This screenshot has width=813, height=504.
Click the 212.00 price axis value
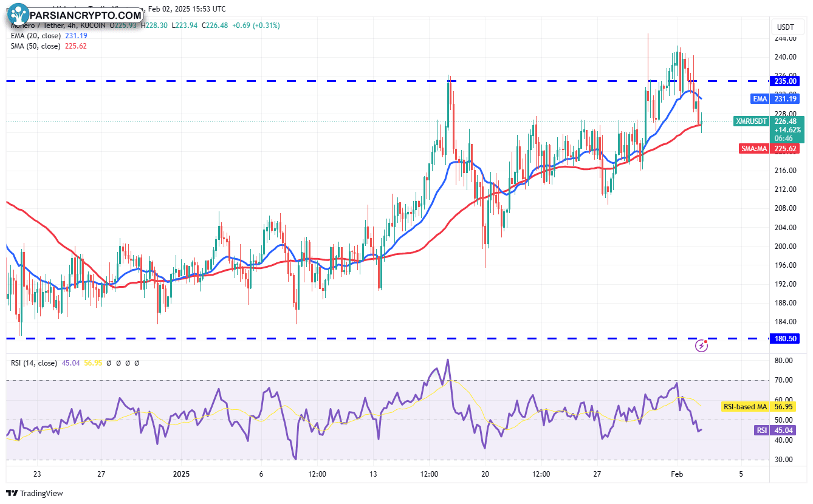(x=784, y=189)
